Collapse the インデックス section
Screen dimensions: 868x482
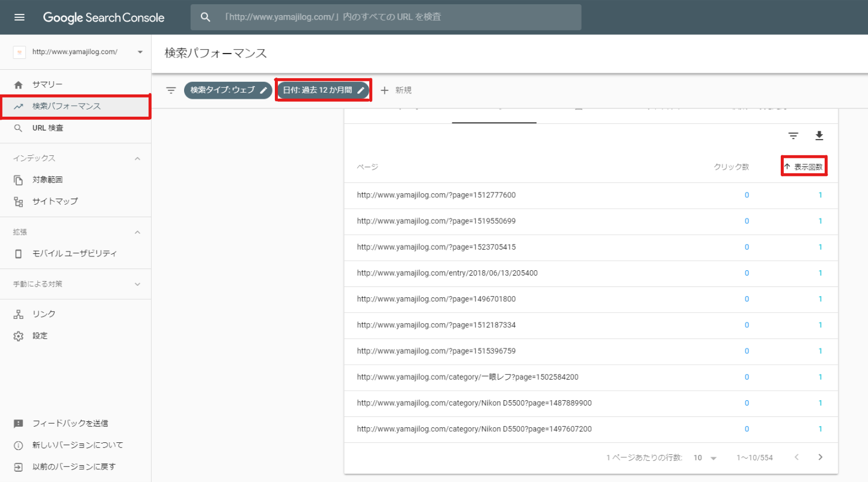point(137,158)
